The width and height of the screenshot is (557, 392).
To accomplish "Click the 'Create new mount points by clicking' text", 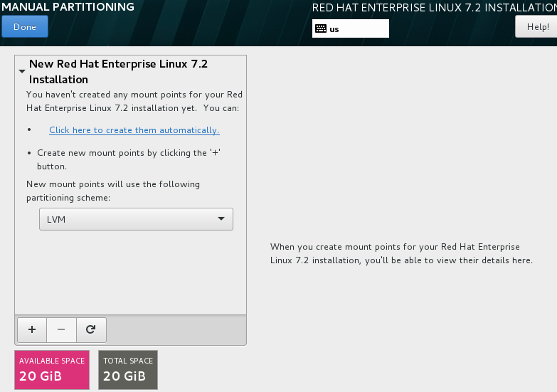I will click(x=129, y=159).
